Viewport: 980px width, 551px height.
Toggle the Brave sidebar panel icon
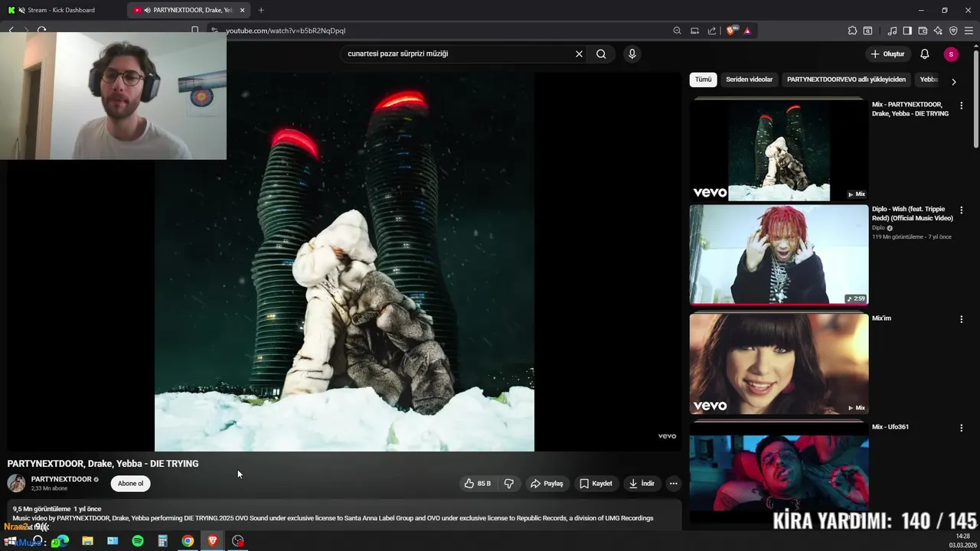point(907,31)
